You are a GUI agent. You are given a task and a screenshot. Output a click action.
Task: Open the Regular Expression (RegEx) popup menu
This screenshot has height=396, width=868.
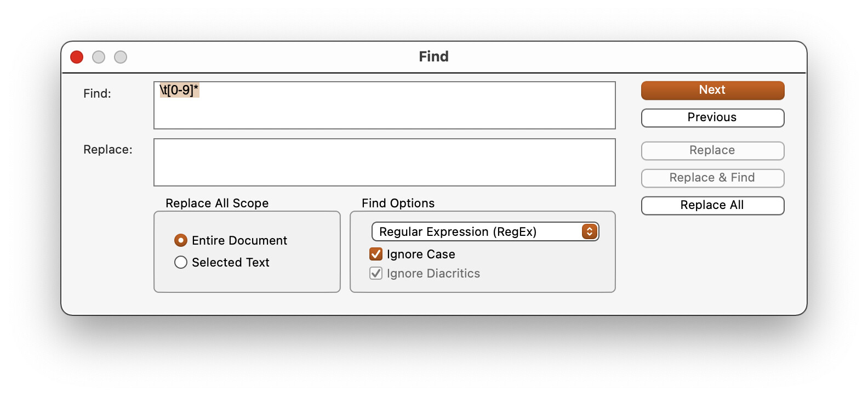pos(485,231)
